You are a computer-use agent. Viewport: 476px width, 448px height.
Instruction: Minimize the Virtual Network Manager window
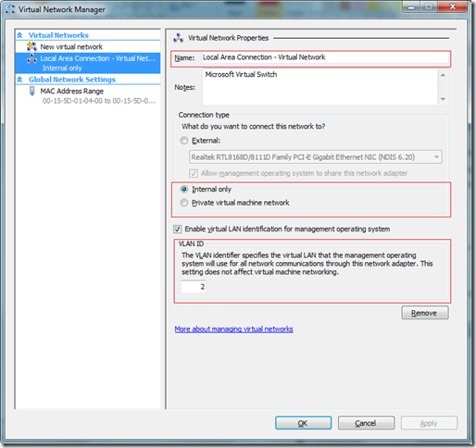tap(411, 6)
